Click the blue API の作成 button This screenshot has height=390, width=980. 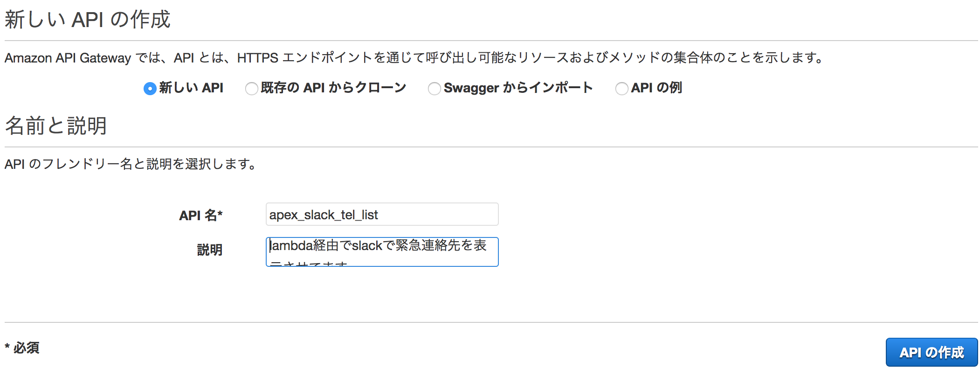tap(932, 352)
